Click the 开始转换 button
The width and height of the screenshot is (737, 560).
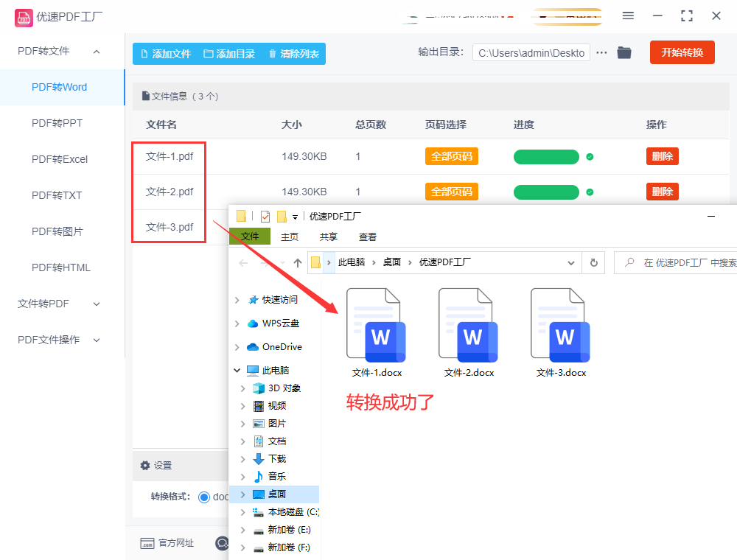click(682, 52)
